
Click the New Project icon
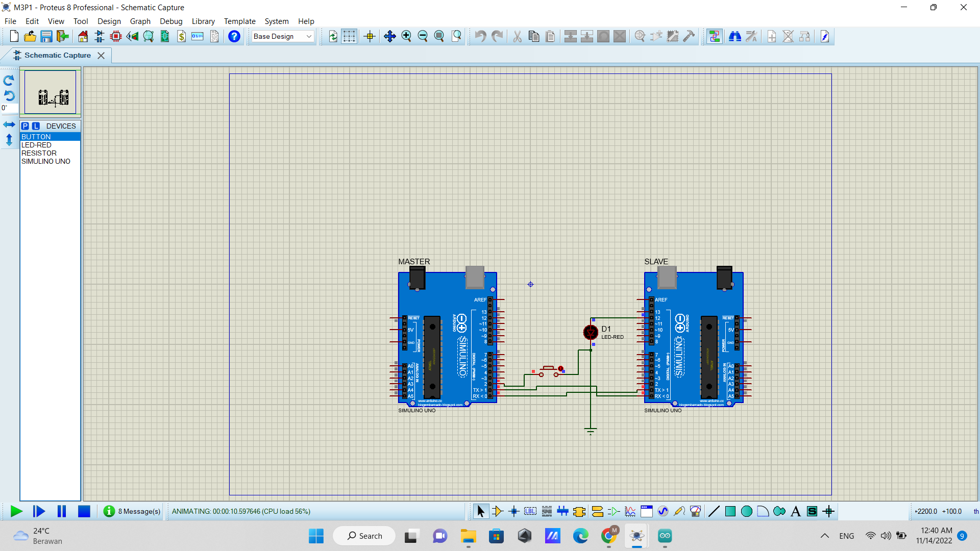pos(14,36)
